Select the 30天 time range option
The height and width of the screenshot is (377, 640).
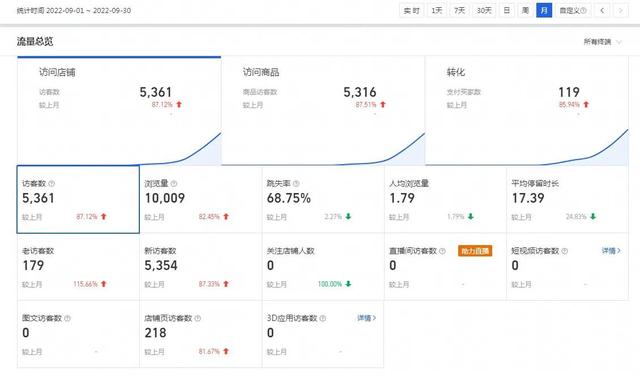[x=484, y=11]
